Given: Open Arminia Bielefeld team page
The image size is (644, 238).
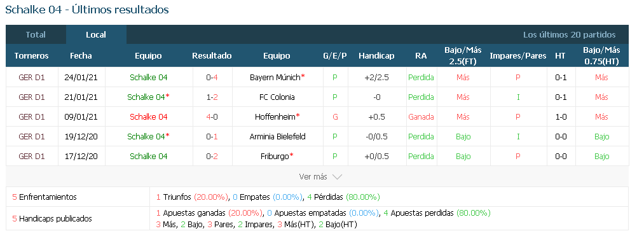Looking at the screenshot, I should coord(277,136).
